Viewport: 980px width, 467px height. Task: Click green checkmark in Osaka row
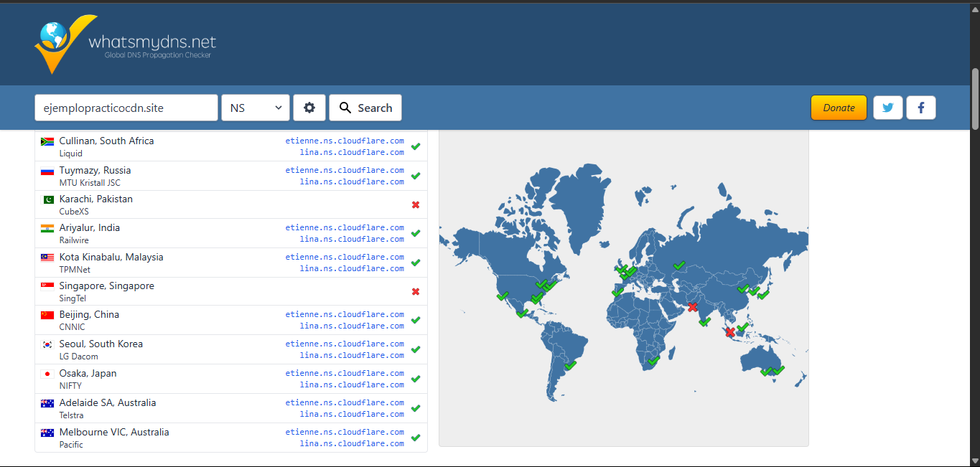[416, 379]
